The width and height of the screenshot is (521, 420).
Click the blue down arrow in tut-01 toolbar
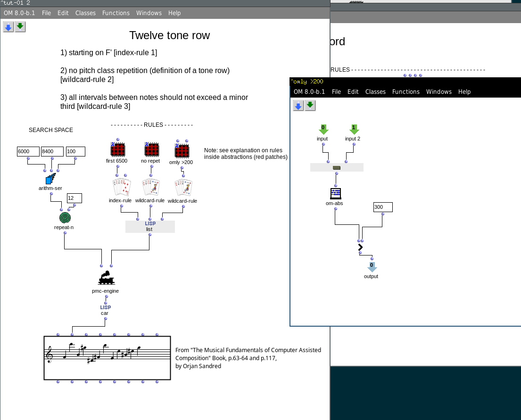[x=8, y=27]
